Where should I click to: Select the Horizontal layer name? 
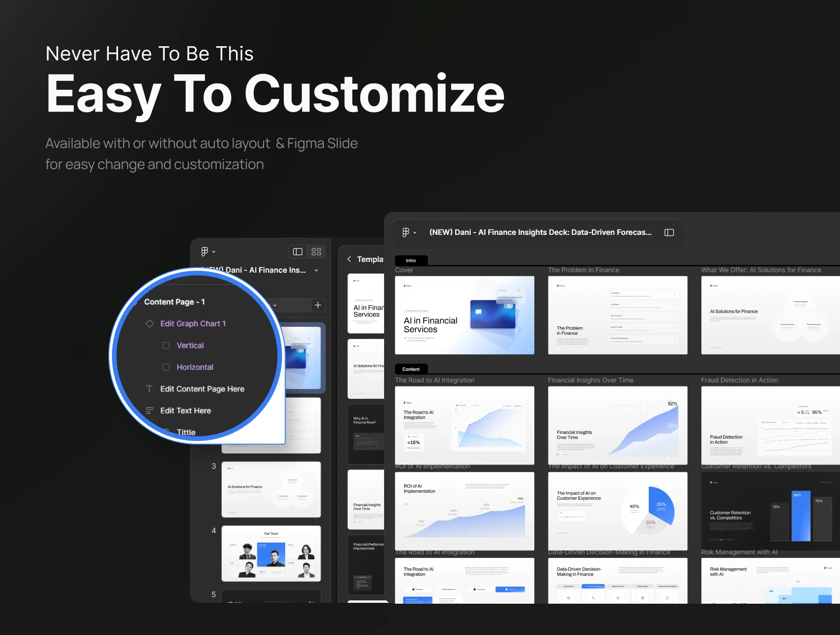pos(195,367)
